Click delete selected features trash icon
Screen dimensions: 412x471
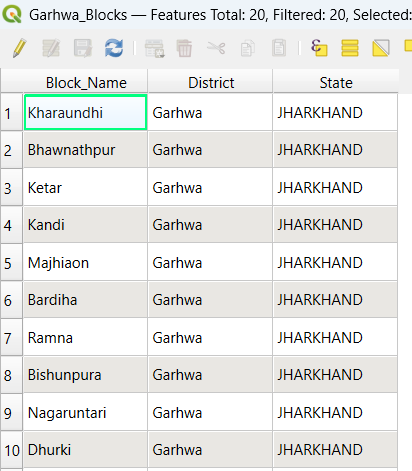click(184, 48)
